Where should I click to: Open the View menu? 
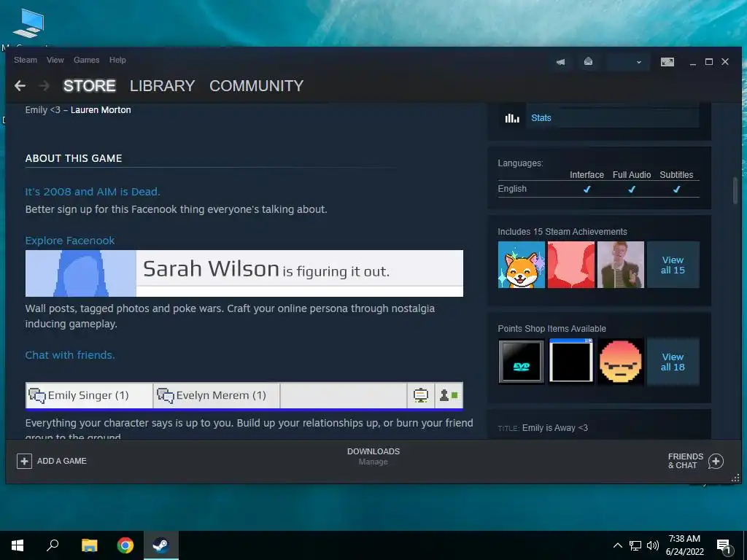click(x=55, y=60)
